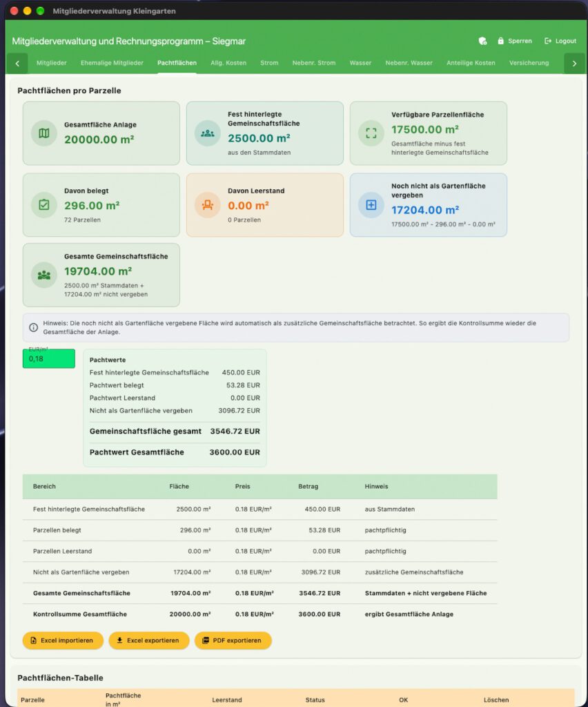Click the Fläche column header
Viewport: 588px width, 707px height.
click(x=179, y=487)
